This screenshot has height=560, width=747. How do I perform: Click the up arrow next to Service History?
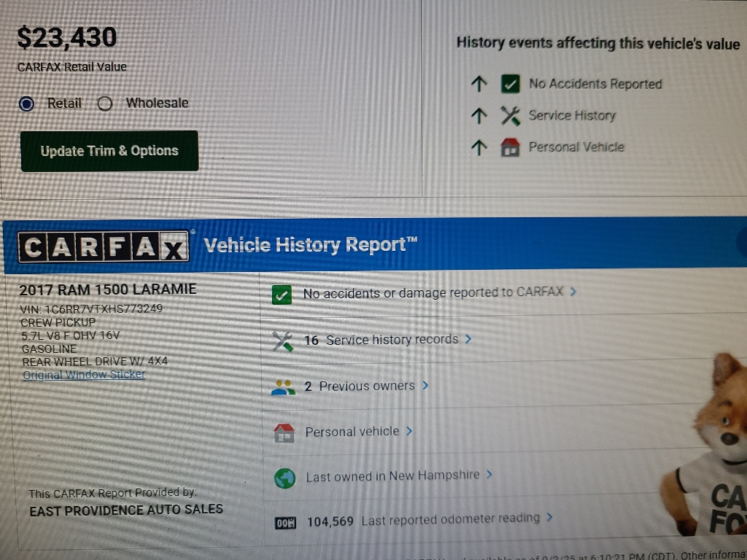click(479, 116)
